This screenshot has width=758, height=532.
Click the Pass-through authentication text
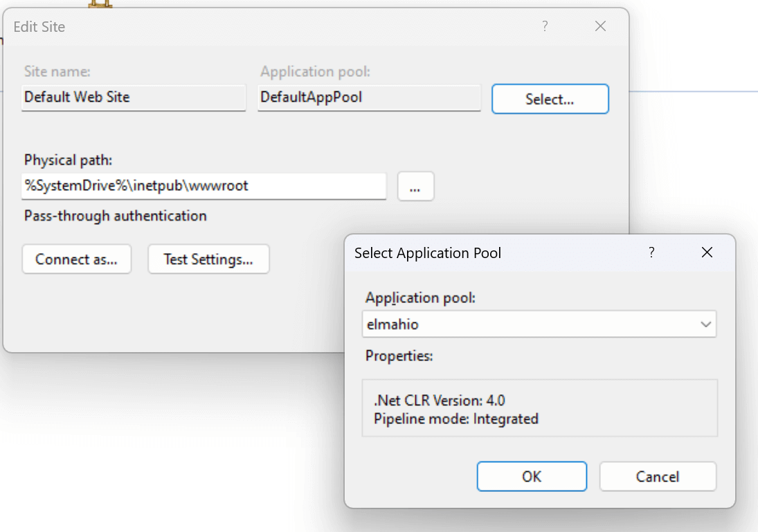coord(115,216)
